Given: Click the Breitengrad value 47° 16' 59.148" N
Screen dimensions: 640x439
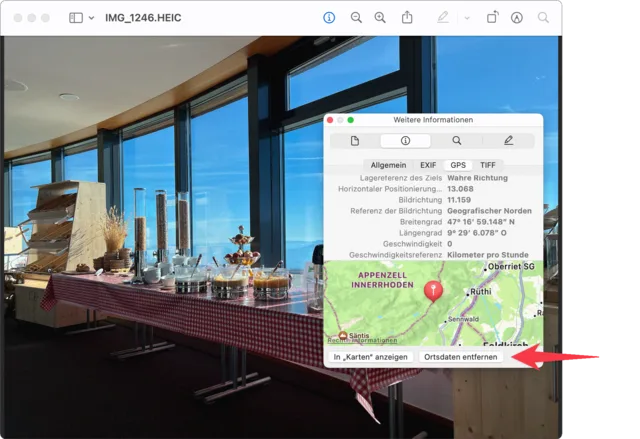Looking at the screenshot, I should (480, 222).
